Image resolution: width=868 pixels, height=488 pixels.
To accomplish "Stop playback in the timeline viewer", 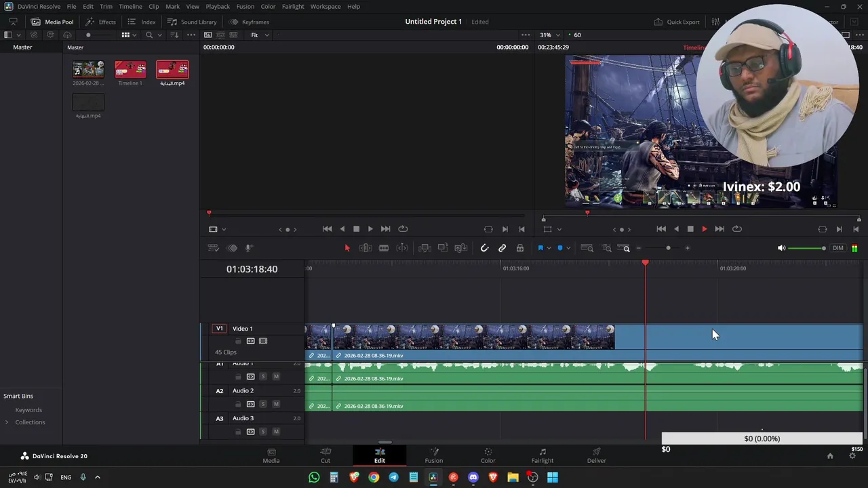I will (690, 229).
